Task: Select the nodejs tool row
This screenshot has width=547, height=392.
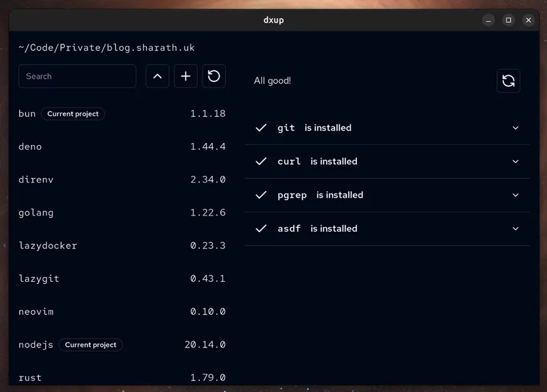Action: pos(122,345)
